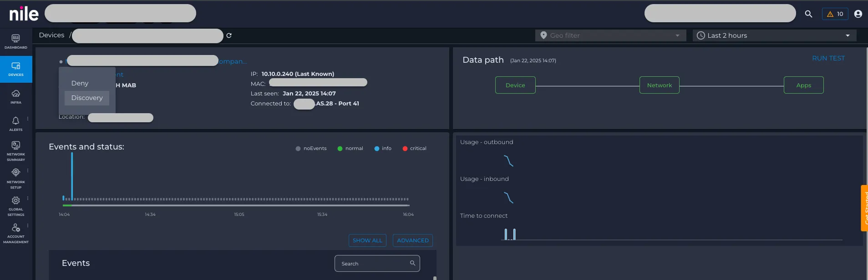Click the Events panel scrollbar
This screenshot has width=868, height=280.
click(x=435, y=278)
